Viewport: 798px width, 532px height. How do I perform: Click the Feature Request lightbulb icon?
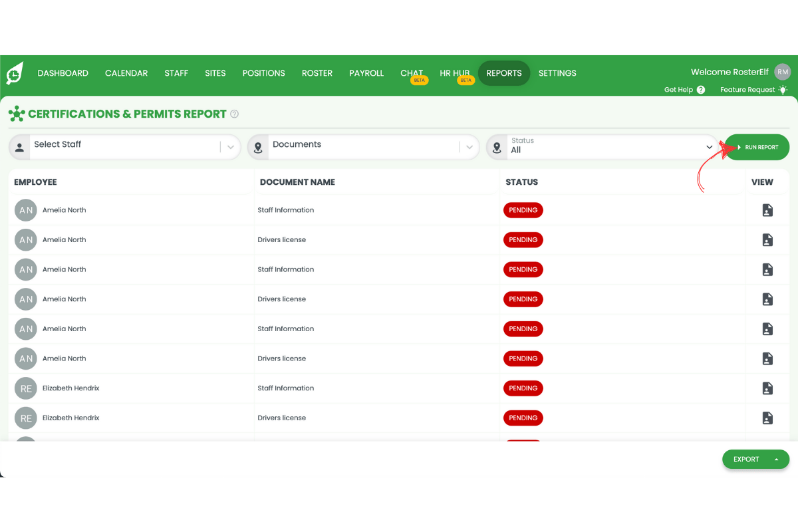[783, 89]
